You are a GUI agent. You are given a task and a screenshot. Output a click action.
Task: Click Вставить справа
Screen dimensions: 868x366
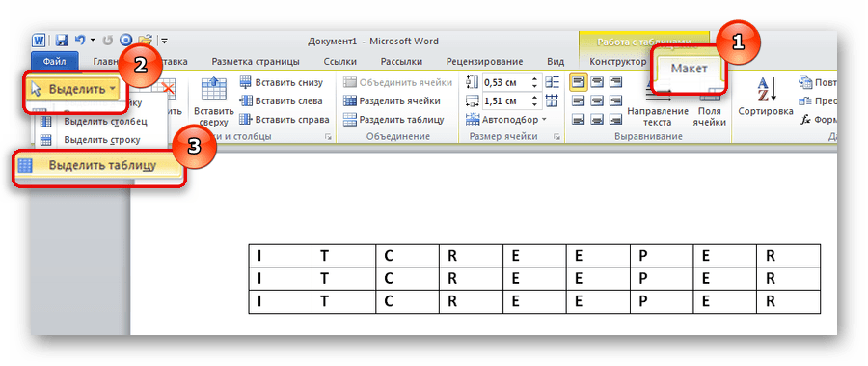point(284,119)
